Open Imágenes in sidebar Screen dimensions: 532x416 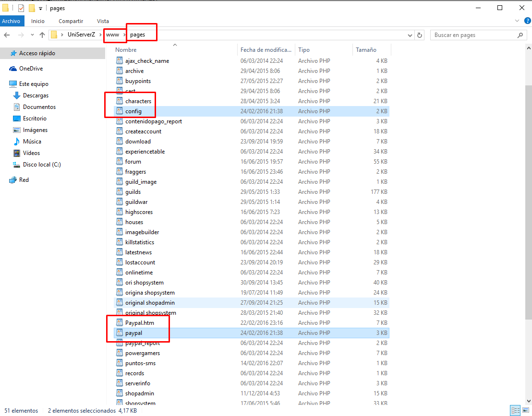click(x=35, y=130)
